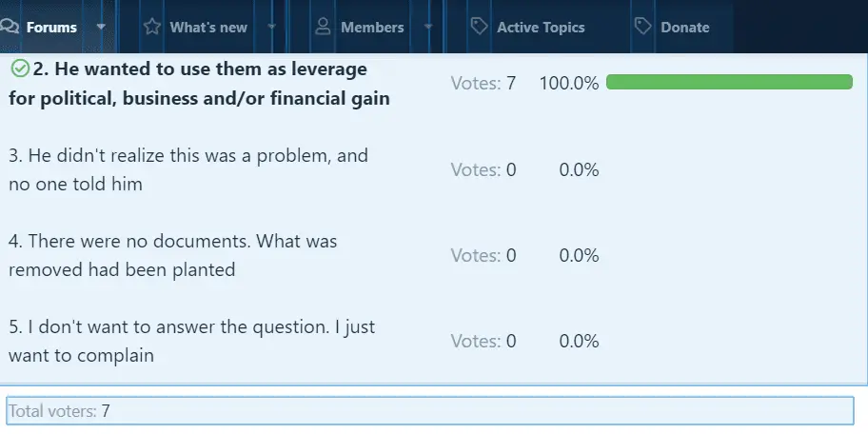Open the What's new dropdown arrow
This screenshot has height=434, width=868.
pyautogui.click(x=272, y=27)
